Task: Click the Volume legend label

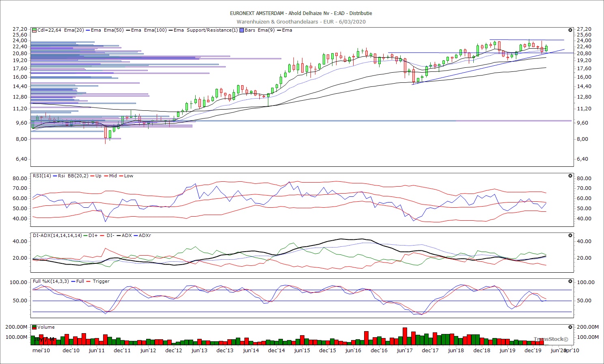Action: pos(46,327)
